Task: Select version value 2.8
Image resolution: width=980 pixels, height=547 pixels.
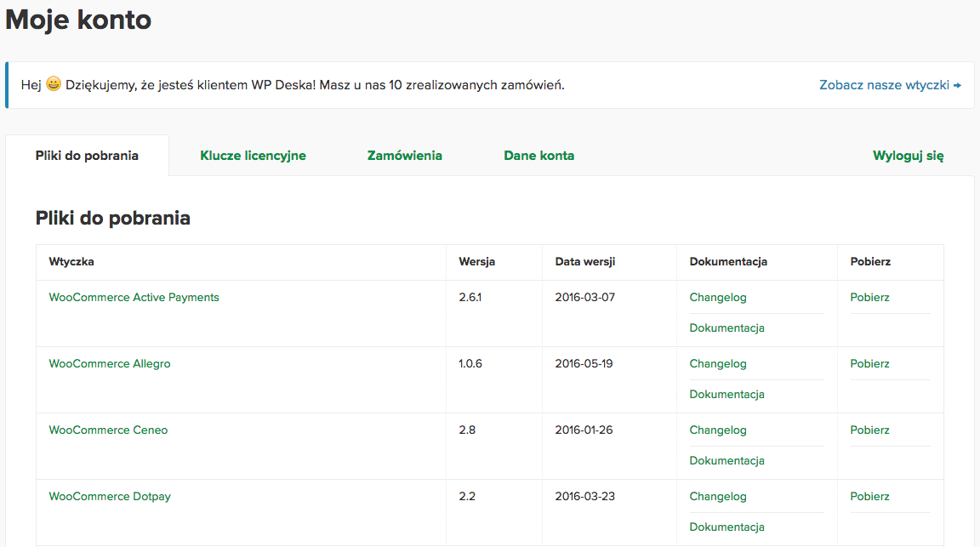Action: [x=467, y=430]
